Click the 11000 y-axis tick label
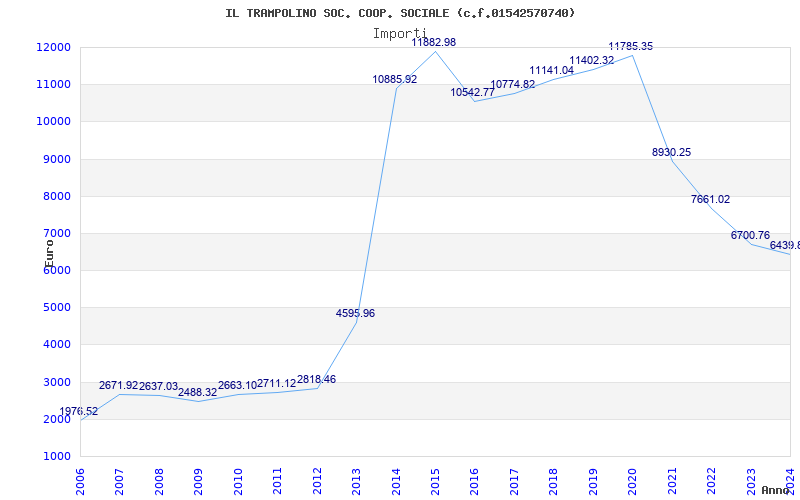The width and height of the screenshot is (800, 500). click(x=54, y=85)
